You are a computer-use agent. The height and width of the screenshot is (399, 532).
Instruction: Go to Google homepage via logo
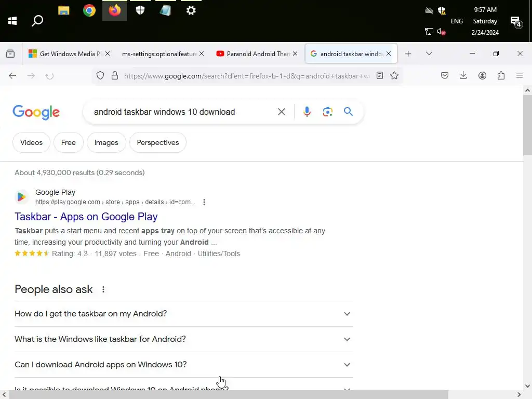click(x=36, y=112)
